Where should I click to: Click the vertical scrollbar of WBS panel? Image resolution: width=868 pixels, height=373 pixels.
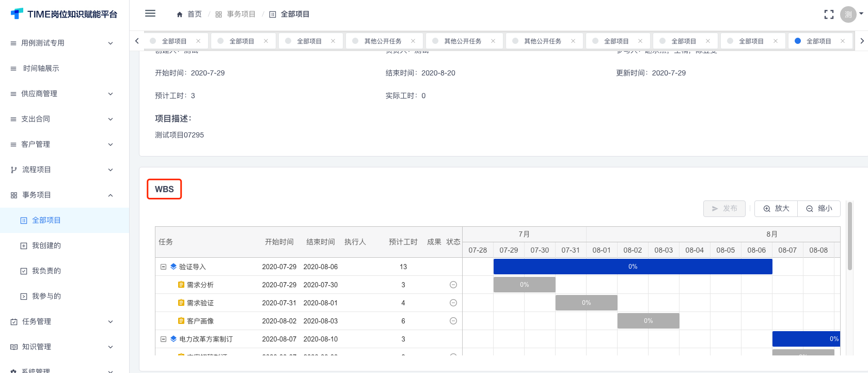tap(850, 236)
